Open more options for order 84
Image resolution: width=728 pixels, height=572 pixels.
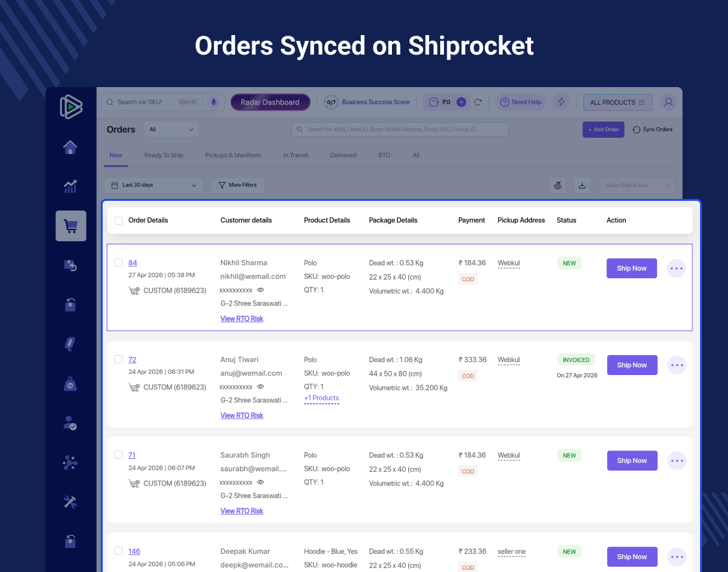pos(677,268)
